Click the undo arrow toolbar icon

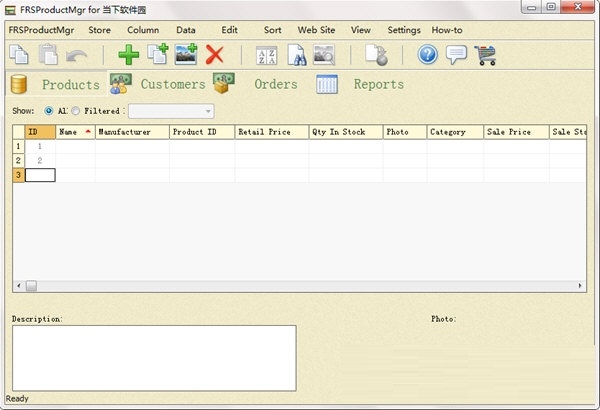tap(77, 56)
